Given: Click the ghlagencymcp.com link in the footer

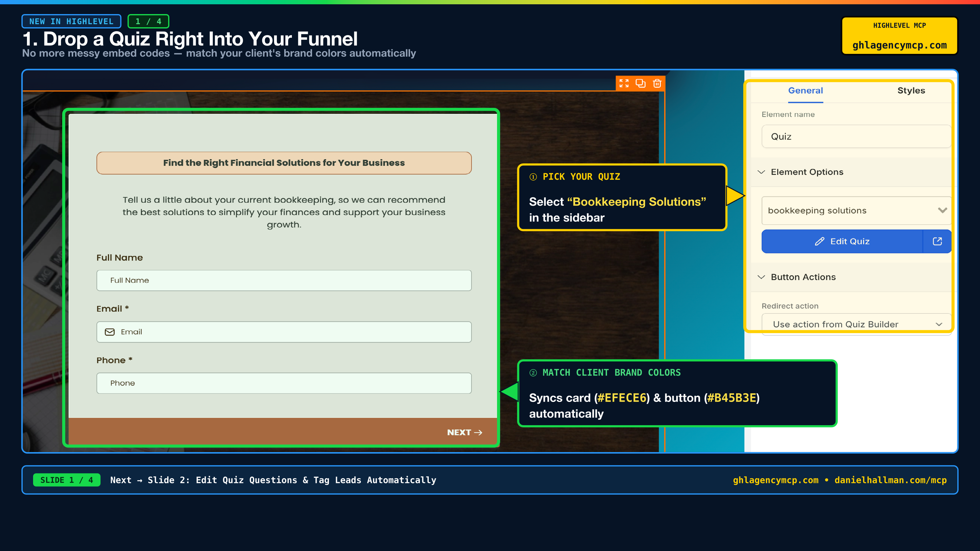Looking at the screenshot, I should click(x=775, y=480).
